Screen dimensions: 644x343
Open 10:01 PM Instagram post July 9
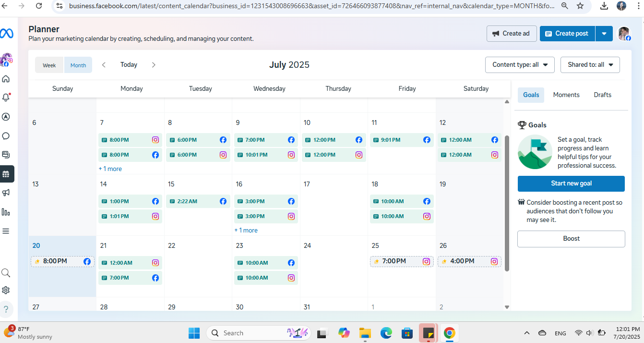(x=266, y=155)
